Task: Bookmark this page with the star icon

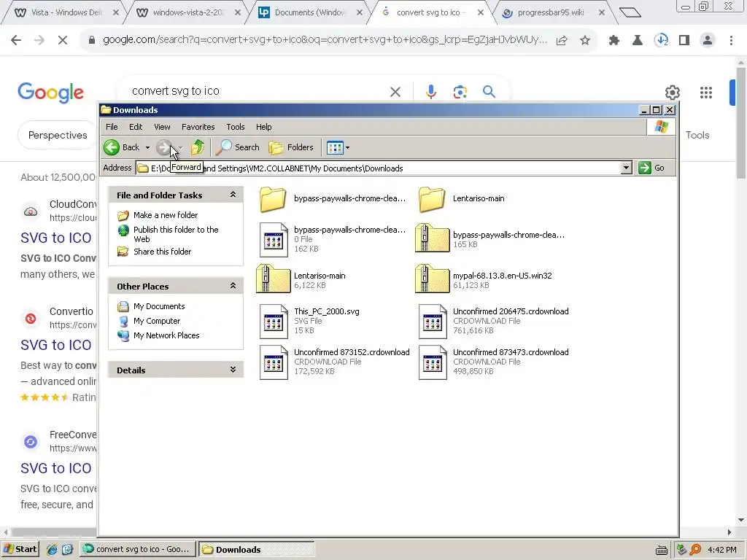Action: pos(584,41)
